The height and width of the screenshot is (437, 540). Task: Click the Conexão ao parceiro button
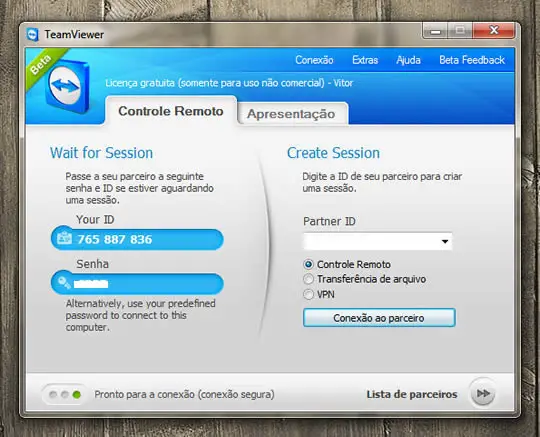(379, 318)
